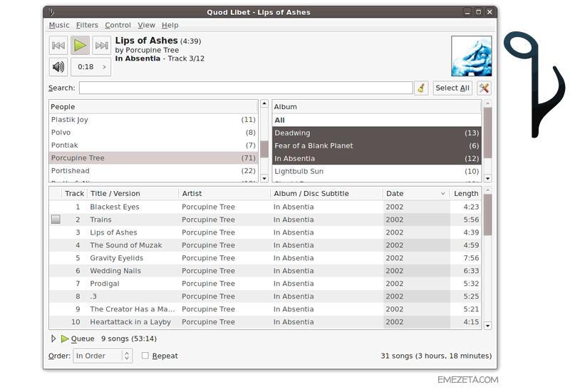Click the 0:18 seek position button
This screenshot has width=570, height=392.
tap(91, 67)
